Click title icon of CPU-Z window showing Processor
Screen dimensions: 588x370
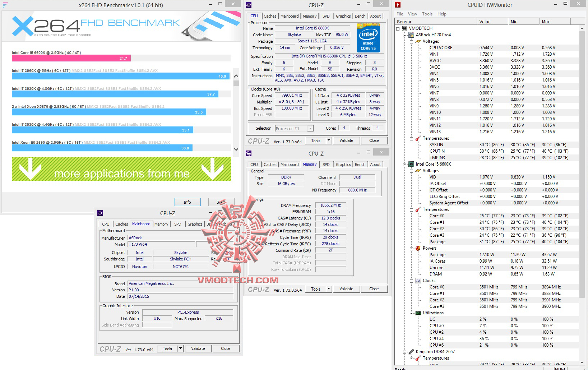click(249, 5)
